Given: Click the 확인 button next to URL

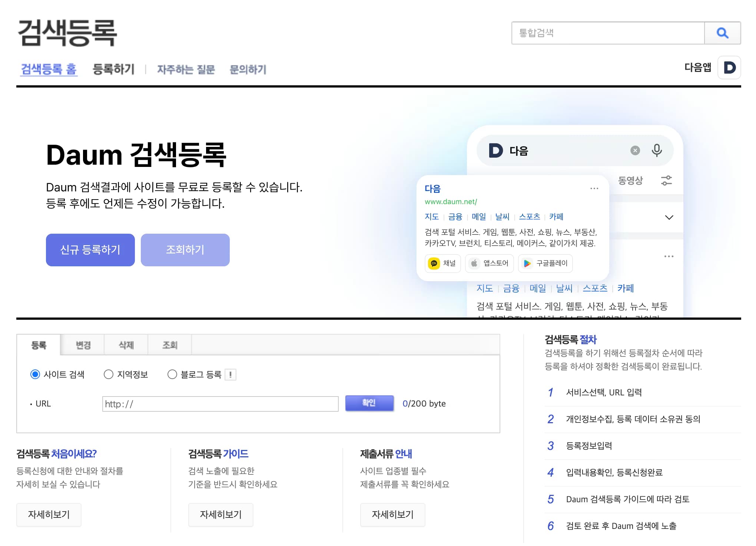Looking at the screenshot, I should click(369, 403).
